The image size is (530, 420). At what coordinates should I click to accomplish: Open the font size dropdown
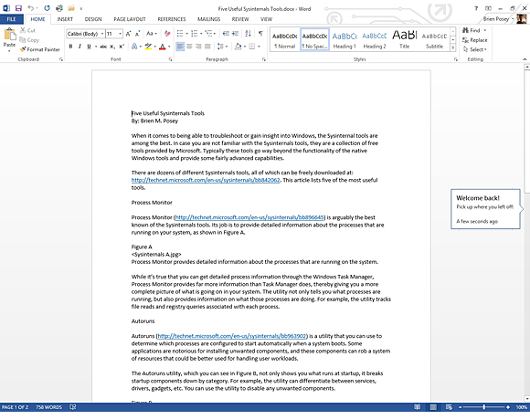[x=120, y=34]
